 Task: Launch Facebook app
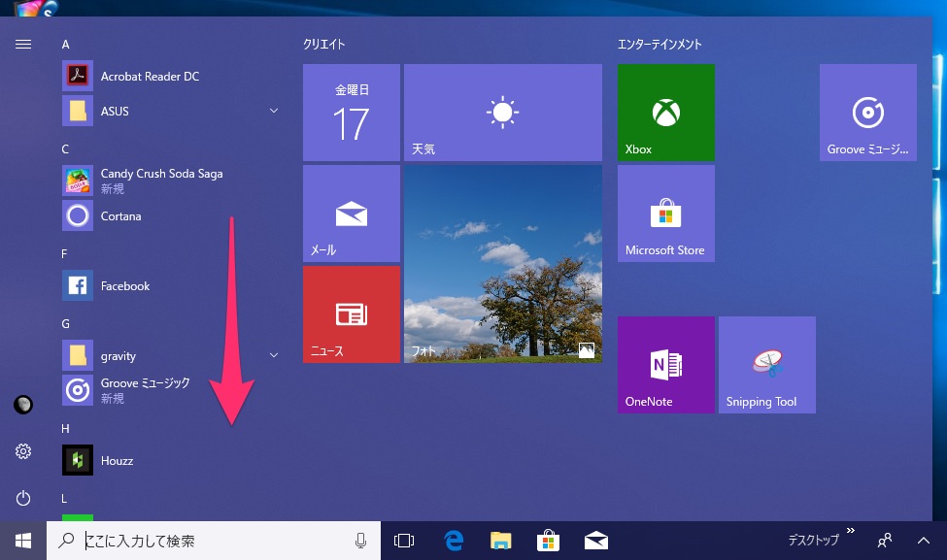169,285
